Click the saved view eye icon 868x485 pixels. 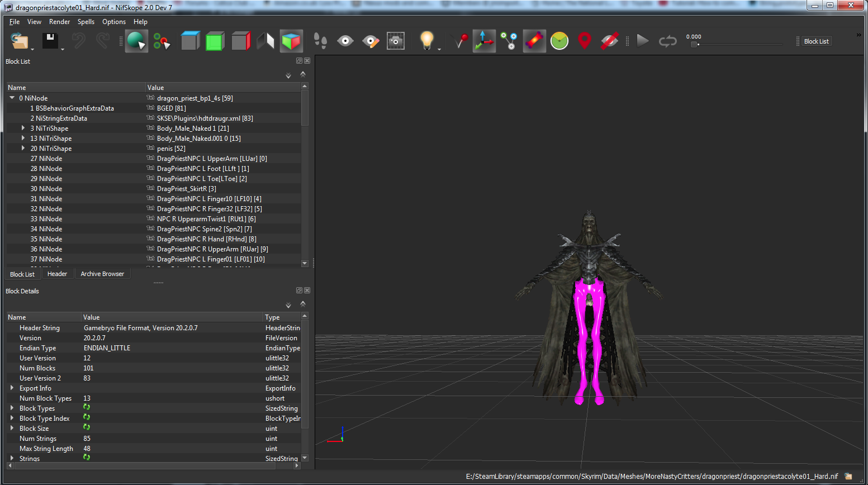pyautogui.click(x=345, y=41)
